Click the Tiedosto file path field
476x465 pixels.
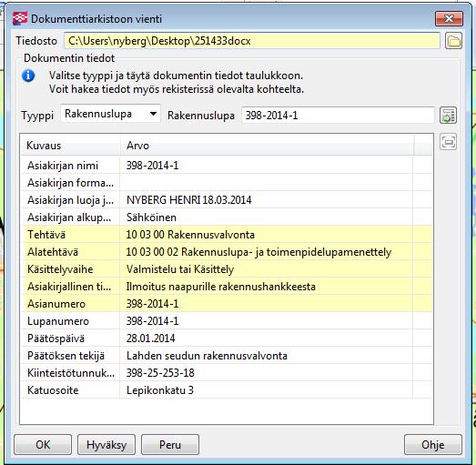pyautogui.click(x=252, y=41)
